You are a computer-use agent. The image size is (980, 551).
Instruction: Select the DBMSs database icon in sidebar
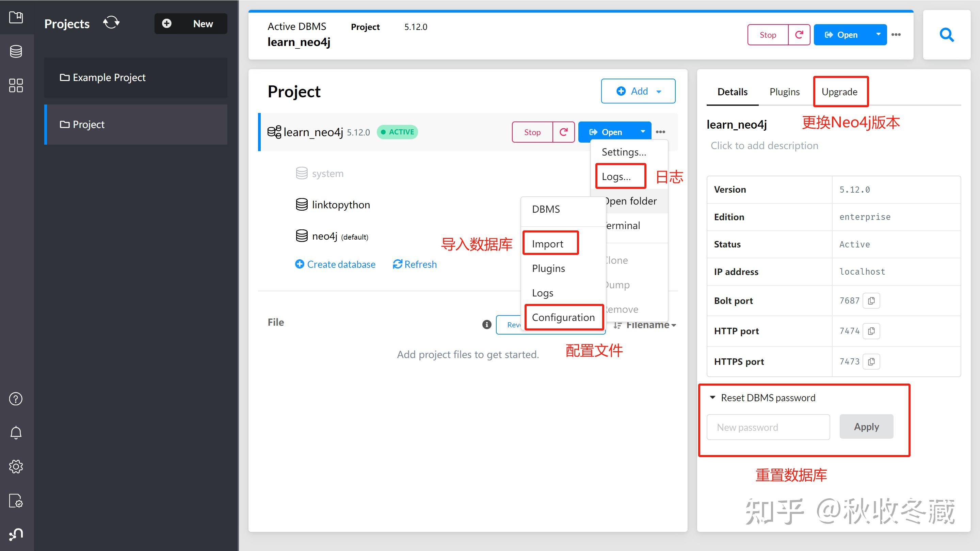(16, 51)
